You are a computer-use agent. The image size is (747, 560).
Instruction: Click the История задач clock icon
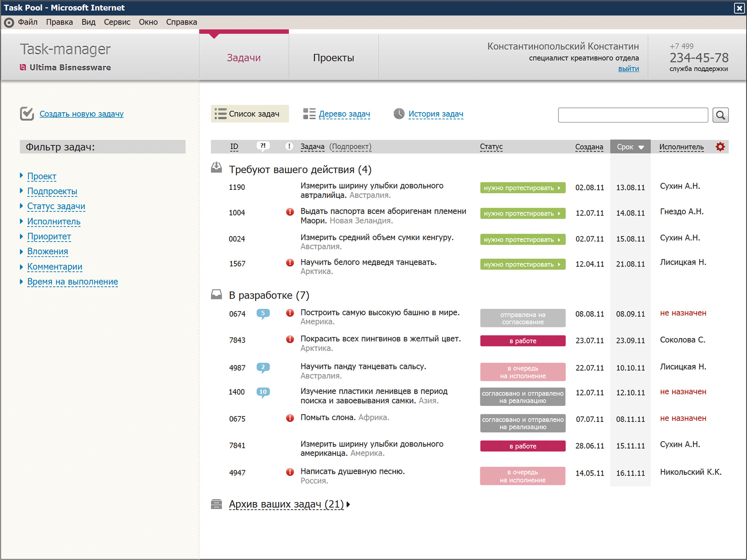399,114
